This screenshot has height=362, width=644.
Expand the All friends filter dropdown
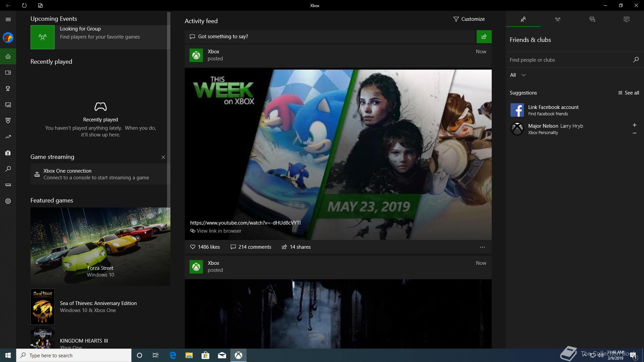coord(518,75)
